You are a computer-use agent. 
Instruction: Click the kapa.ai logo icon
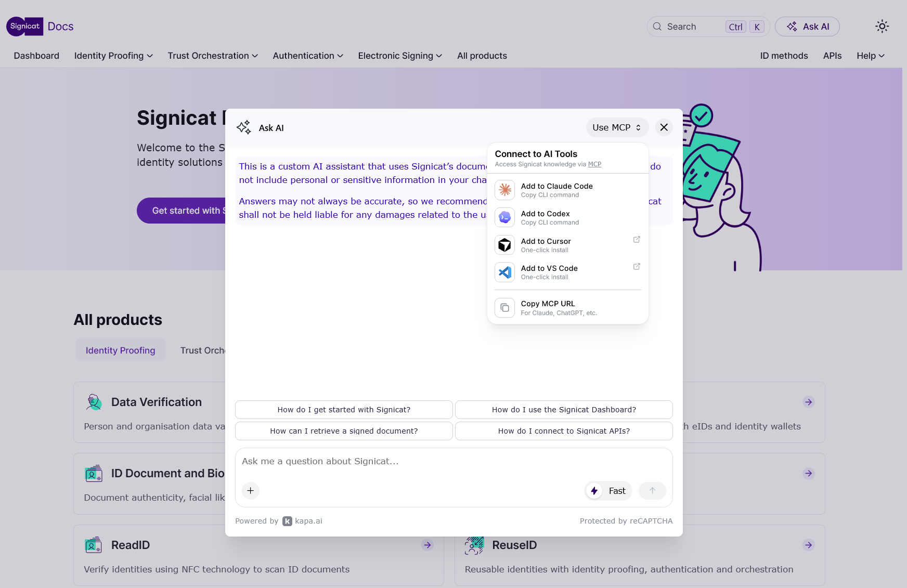coord(287,521)
